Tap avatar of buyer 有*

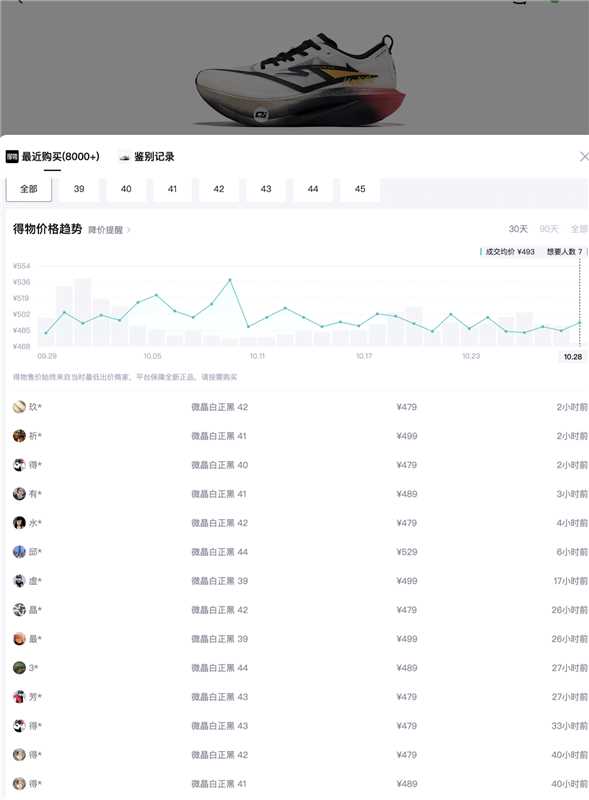[x=19, y=494]
